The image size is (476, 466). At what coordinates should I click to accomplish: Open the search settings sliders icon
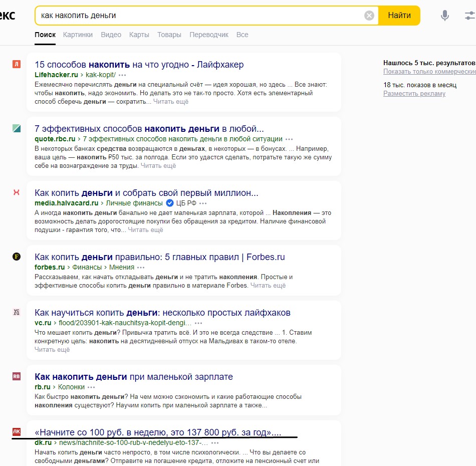click(470, 15)
